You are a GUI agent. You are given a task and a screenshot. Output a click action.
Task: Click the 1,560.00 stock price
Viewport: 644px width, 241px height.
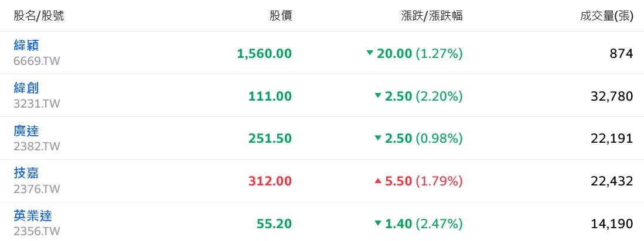(x=264, y=54)
